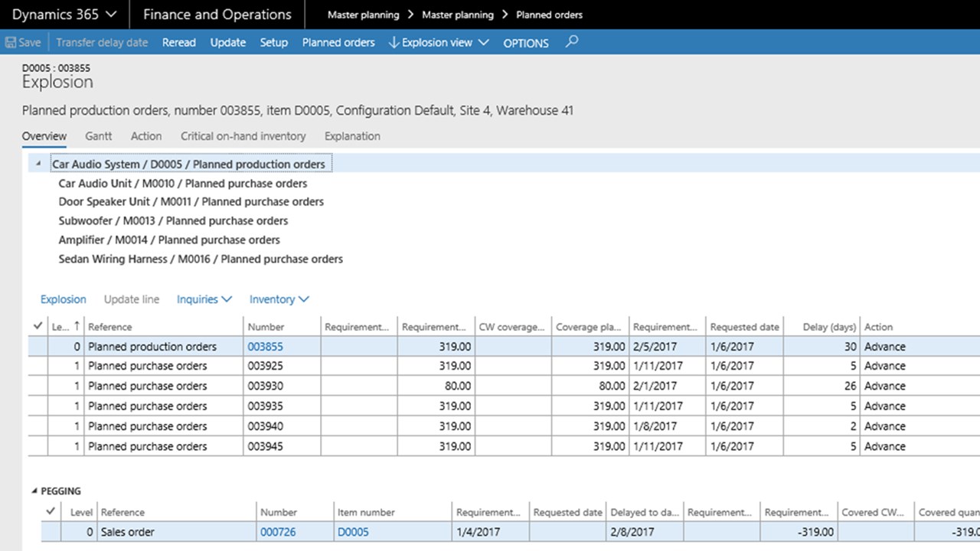
Task: Open the Dynamics 365 app switcher dropdown
Action: click(64, 15)
